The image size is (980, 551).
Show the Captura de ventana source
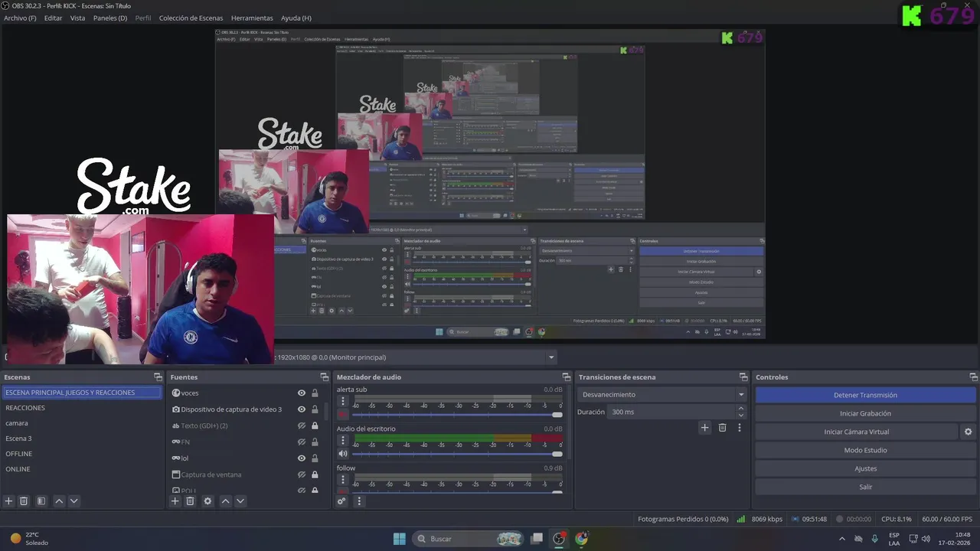coord(302,474)
